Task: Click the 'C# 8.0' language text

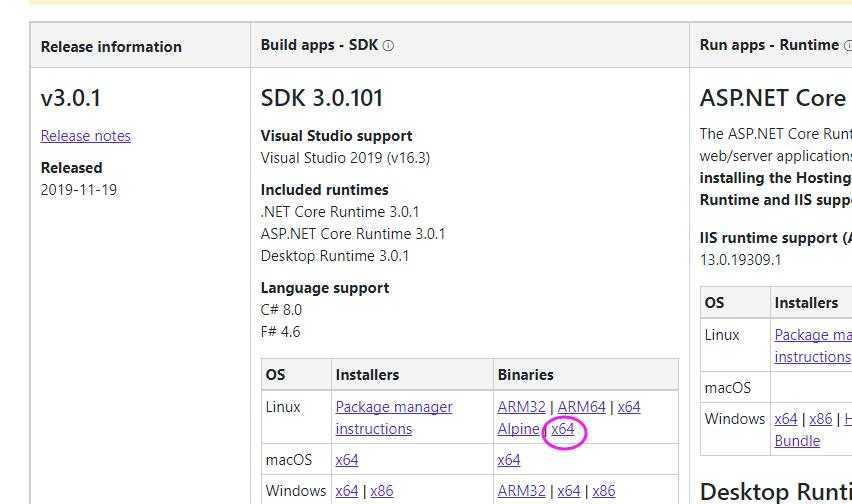Action: 281,310
